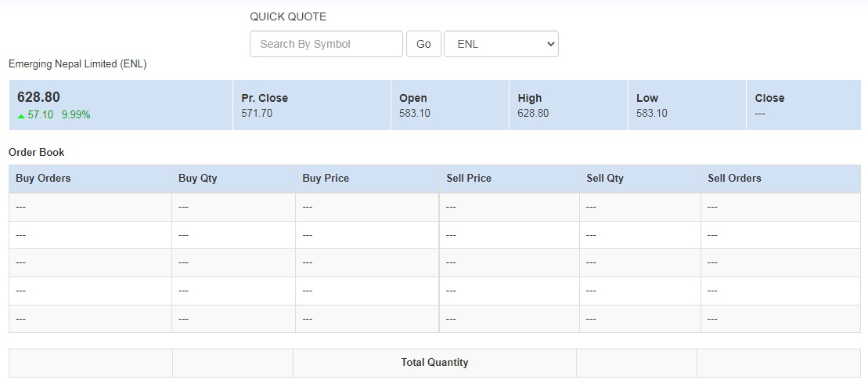Click the Open price 583.10 cell
Image resolution: width=868 pixels, height=387 pixels.
coord(415,114)
